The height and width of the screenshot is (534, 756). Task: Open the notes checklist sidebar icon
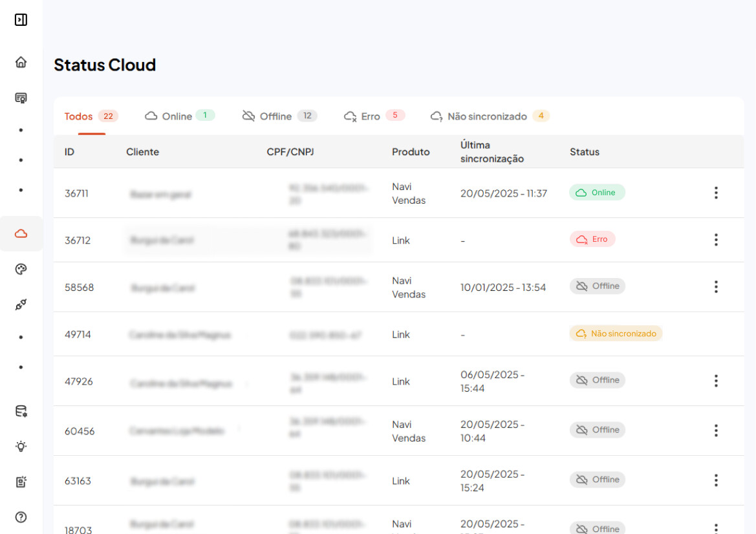tap(21, 482)
